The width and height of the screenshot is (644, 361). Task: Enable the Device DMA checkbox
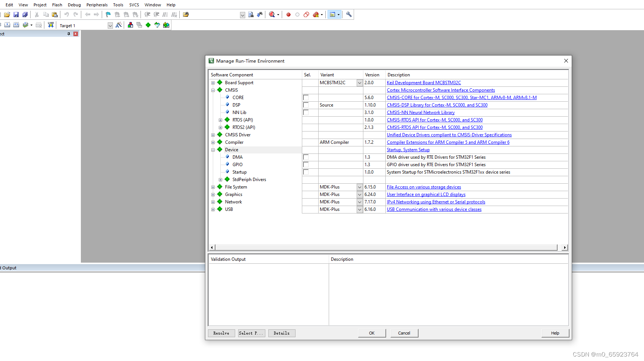[306, 157]
